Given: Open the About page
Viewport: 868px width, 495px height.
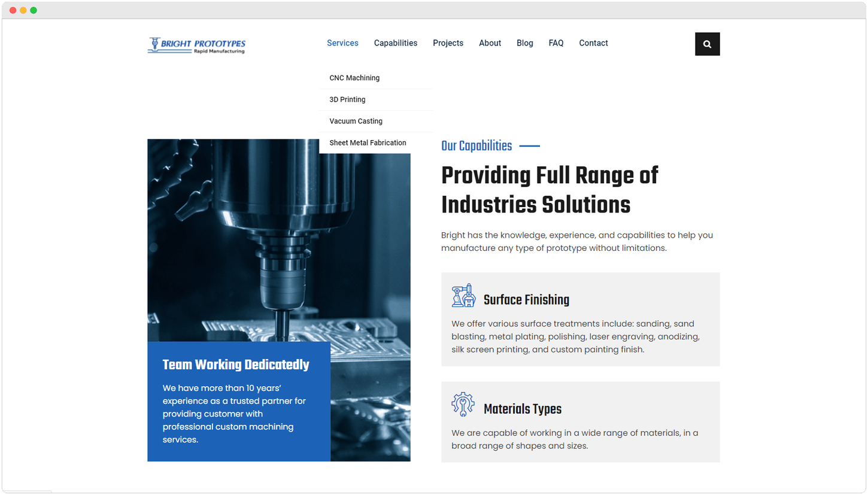Looking at the screenshot, I should [490, 43].
